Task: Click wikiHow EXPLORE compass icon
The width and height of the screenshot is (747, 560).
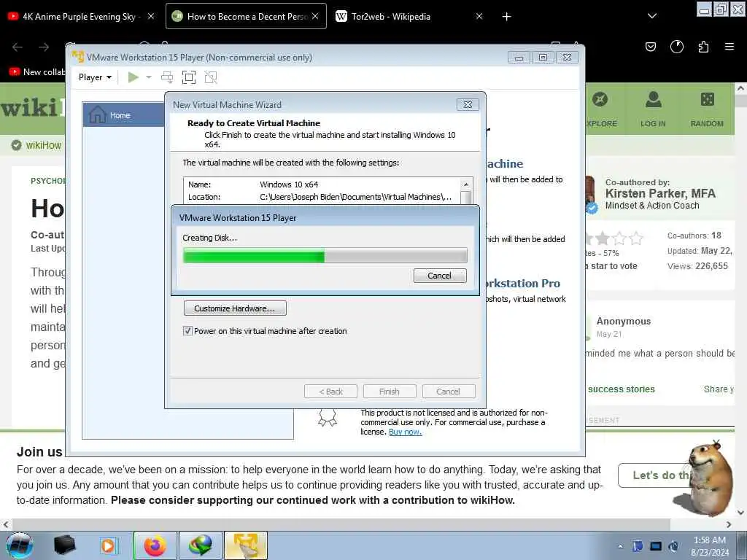Action: tap(600, 99)
